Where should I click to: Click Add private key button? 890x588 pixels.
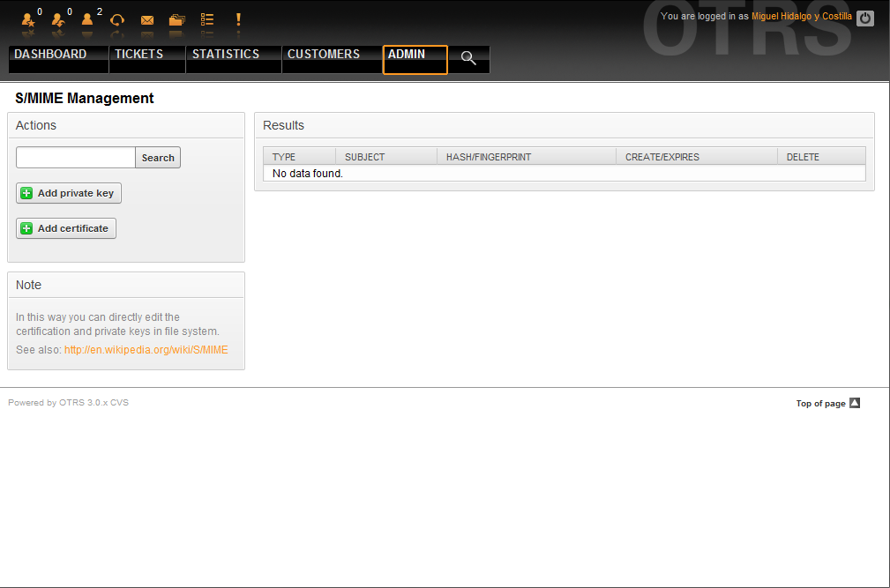[69, 193]
